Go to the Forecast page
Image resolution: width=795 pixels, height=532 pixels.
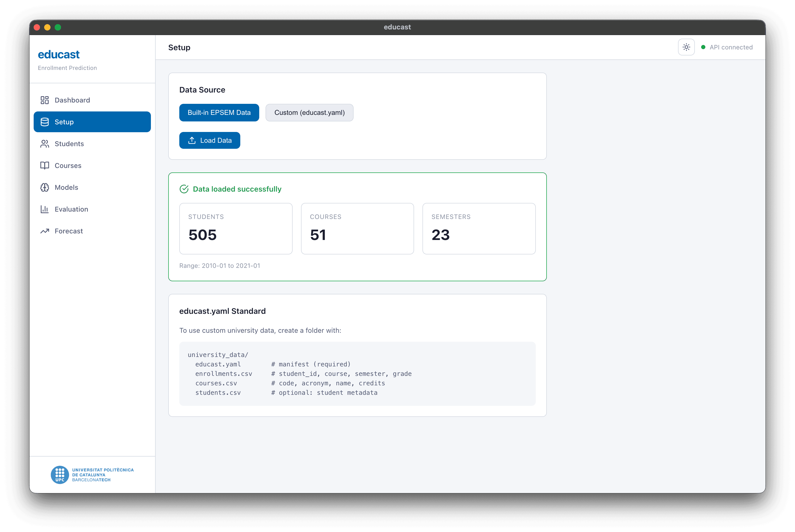click(x=92, y=231)
